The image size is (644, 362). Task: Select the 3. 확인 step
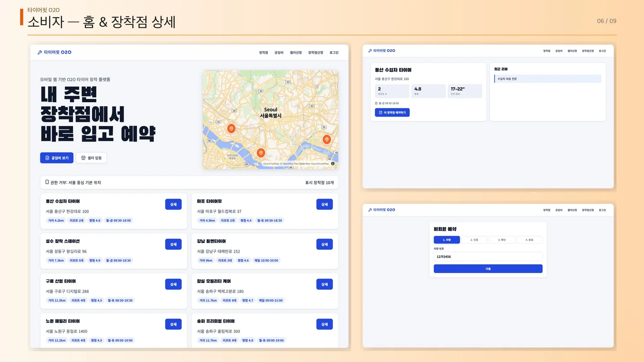pyautogui.click(x=502, y=240)
